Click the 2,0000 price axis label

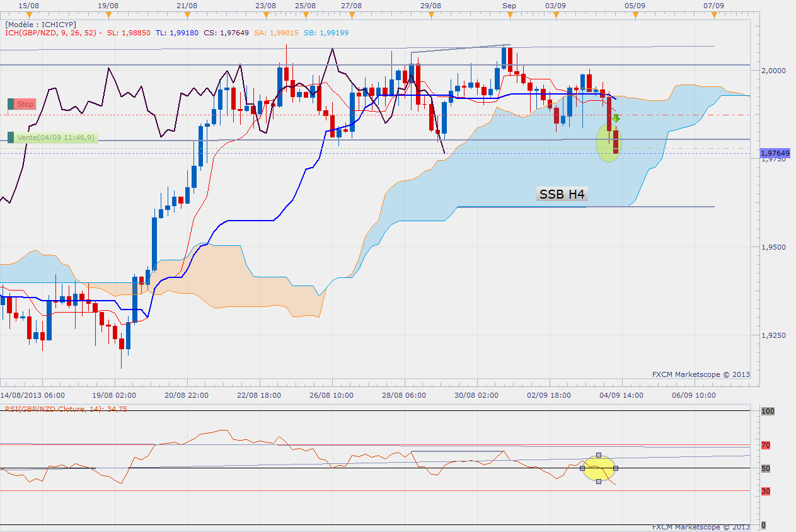click(773, 71)
